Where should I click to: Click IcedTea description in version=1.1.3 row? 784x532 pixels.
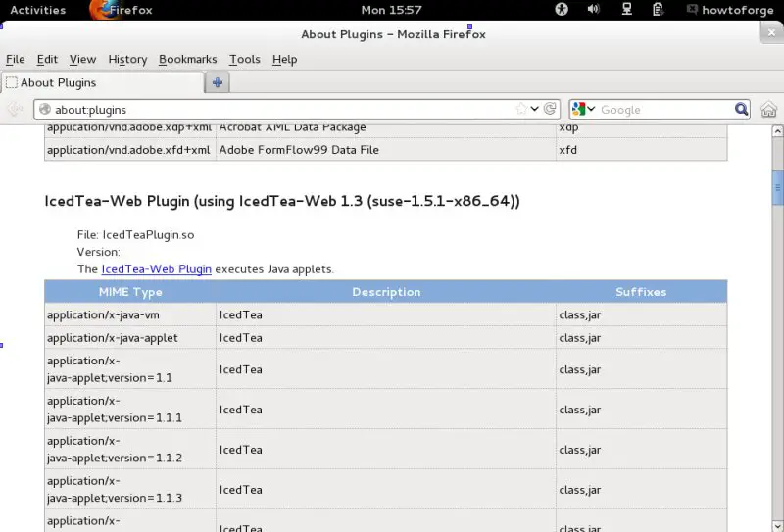pyautogui.click(x=240, y=490)
